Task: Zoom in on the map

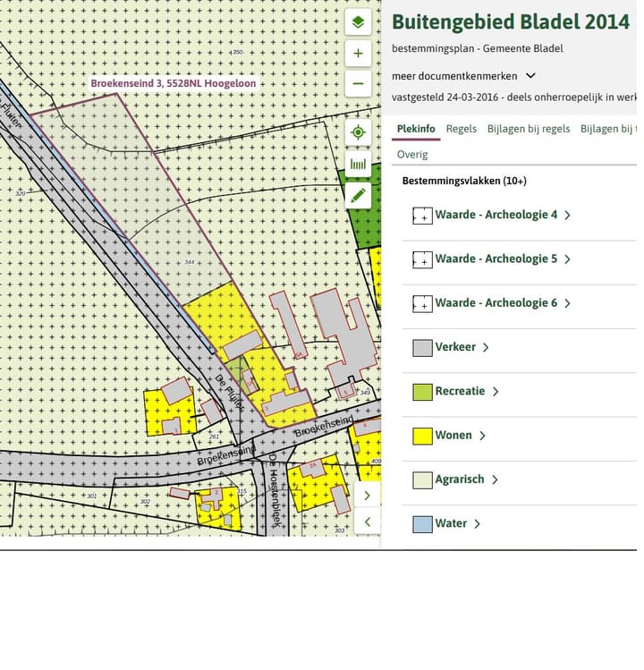Action: tap(358, 54)
